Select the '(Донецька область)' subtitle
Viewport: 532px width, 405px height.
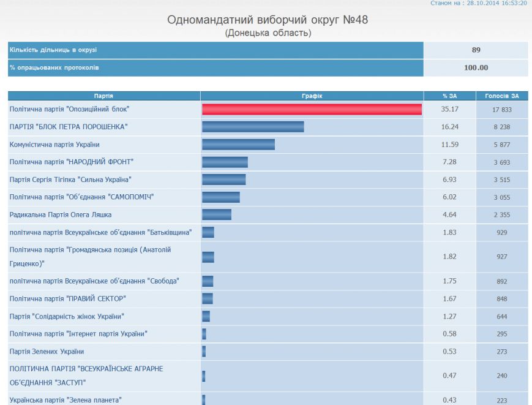[x=268, y=33]
